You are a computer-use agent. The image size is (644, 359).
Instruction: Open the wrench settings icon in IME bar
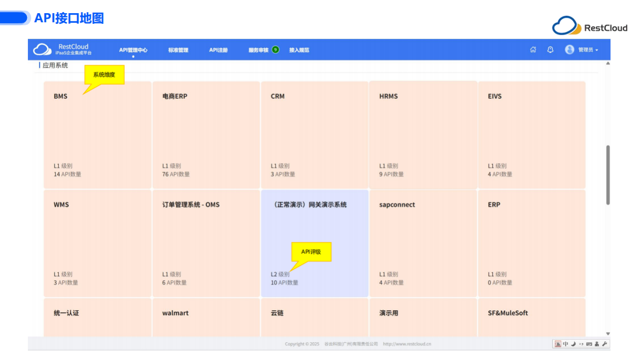pyautogui.click(x=604, y=344)
